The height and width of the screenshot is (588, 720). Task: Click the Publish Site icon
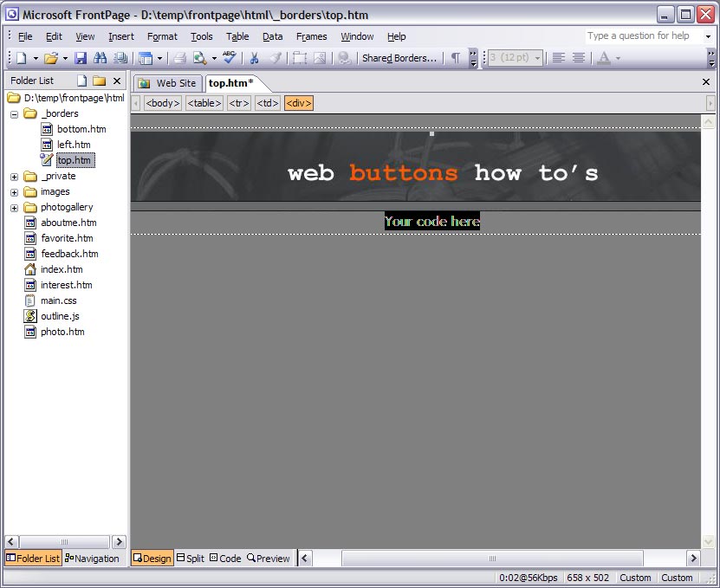click(120, 58)
